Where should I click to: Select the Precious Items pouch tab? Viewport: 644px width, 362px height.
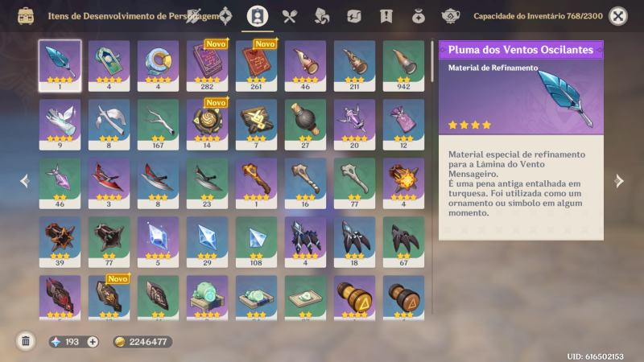[x=418, y=16]
